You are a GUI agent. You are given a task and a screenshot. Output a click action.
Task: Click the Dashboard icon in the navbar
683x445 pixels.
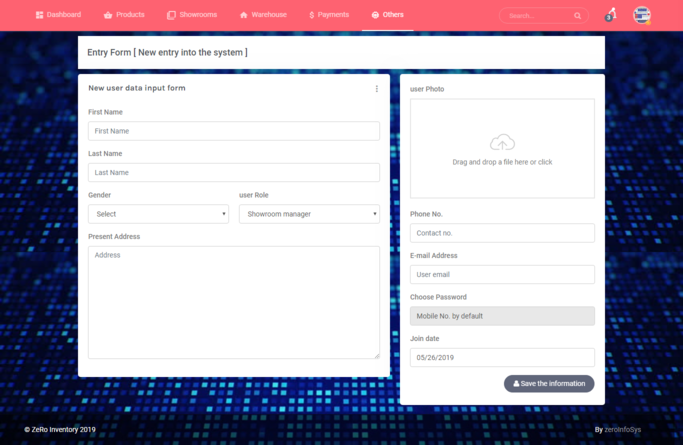(x=40, y=15)
